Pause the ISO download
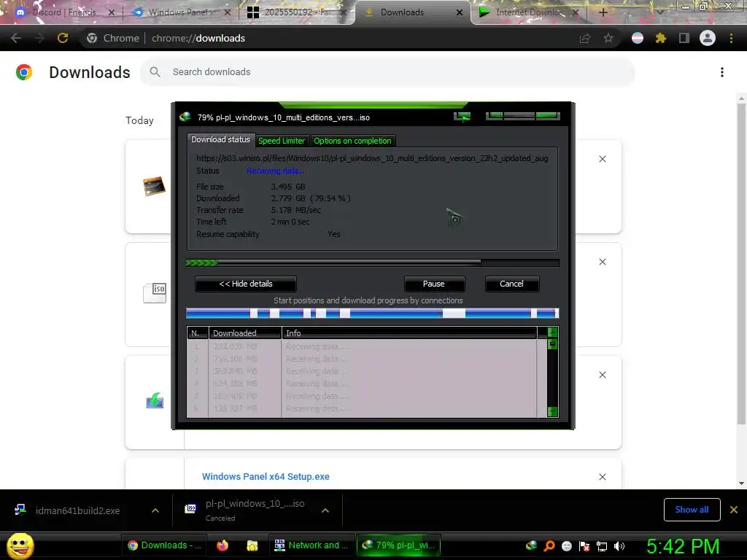Image resolution: width=747 pixels, height=560 pixels. coord(434,284)
